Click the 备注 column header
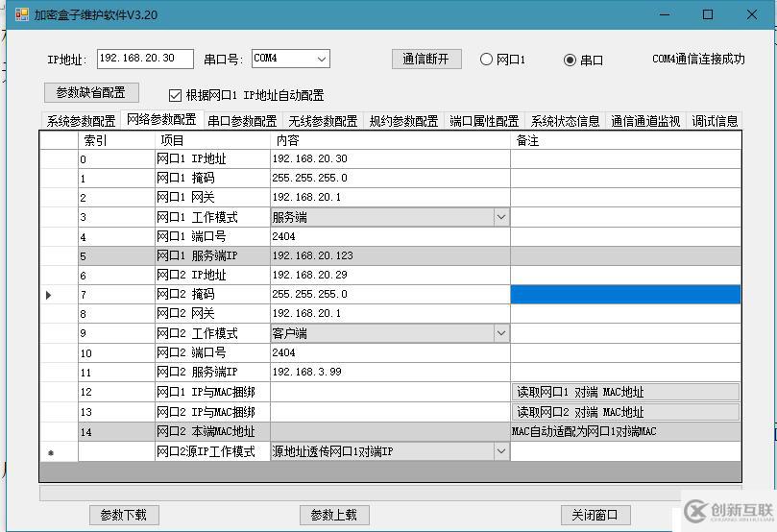The width and height of the screenshot is (777, 532). (625, 140)
